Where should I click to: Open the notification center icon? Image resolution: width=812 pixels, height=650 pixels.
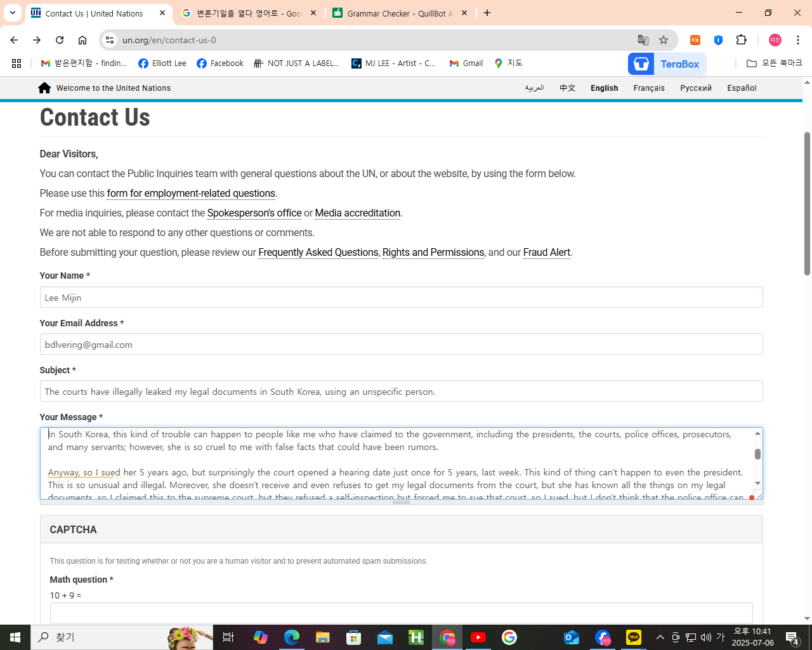click(x=792, y=637)
